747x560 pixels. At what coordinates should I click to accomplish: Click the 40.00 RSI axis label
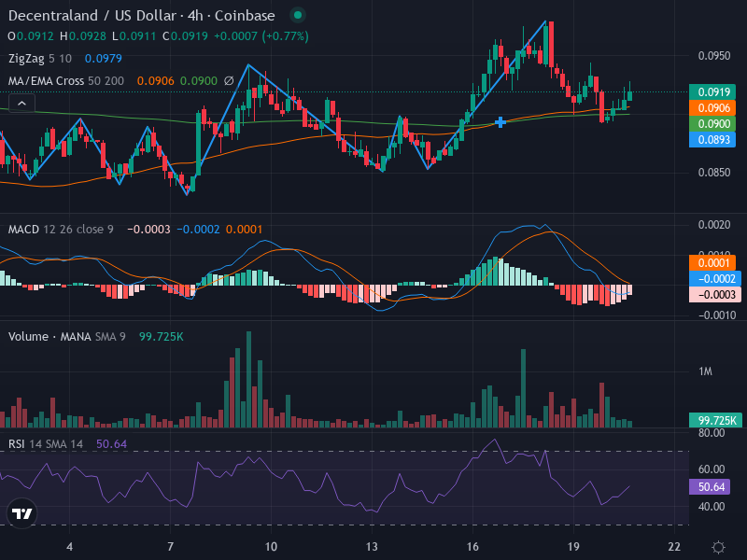712,507
